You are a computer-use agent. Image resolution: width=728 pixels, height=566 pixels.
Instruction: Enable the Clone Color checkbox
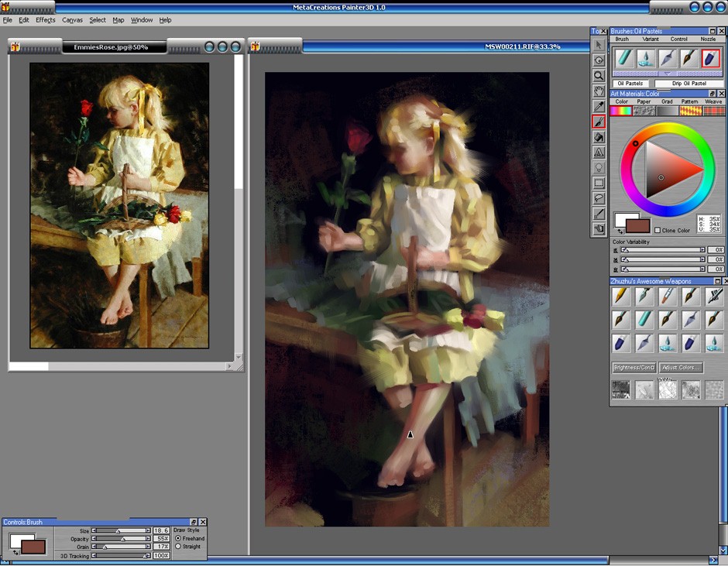pos(658,230)
